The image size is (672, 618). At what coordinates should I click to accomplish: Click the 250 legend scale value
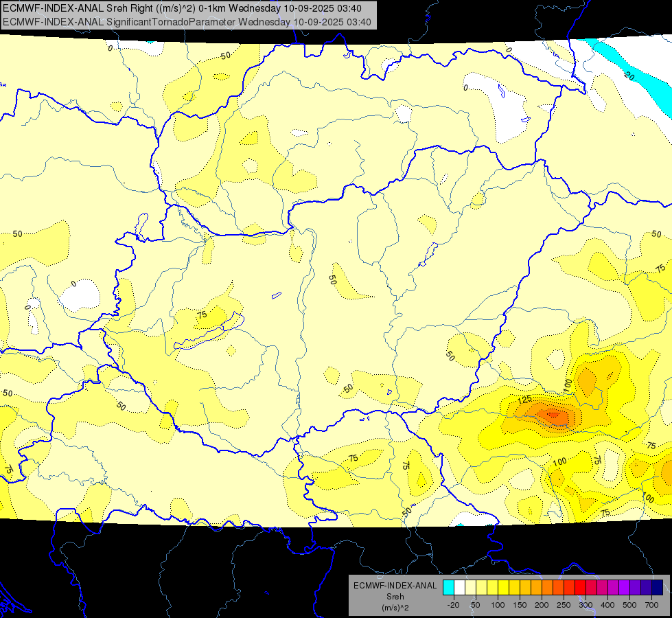tap(564, 605)
